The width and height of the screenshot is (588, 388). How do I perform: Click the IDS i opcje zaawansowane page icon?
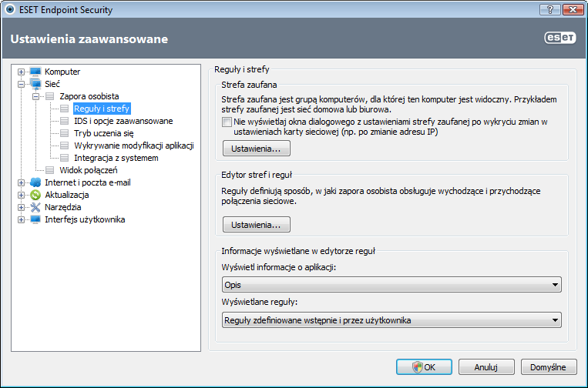click(65, 121)
